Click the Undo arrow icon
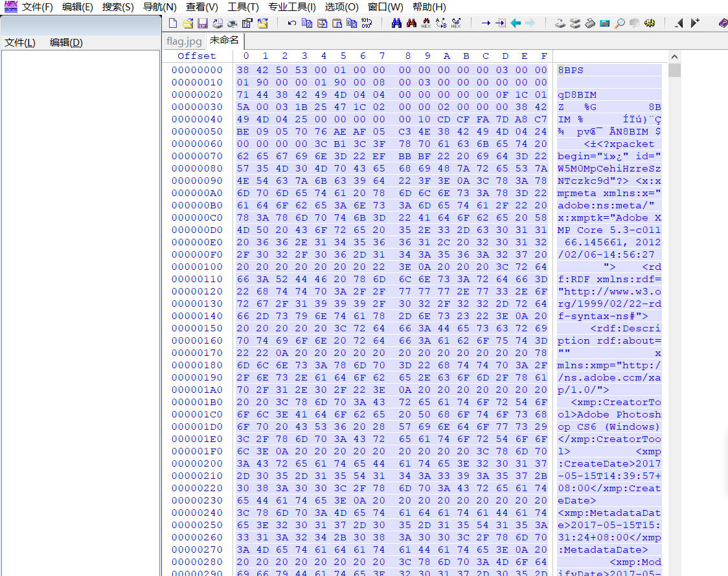Image resolution: width=728 pixels, height=576 pixels. point(291,23)
